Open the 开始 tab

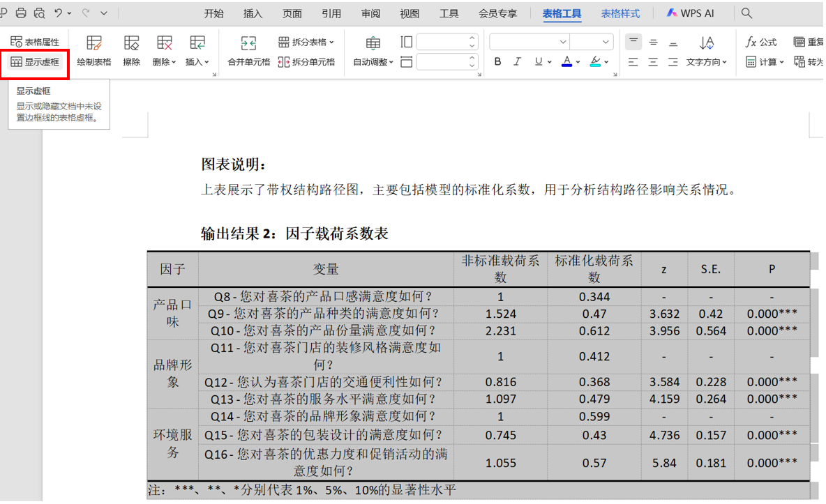(214, 14)
